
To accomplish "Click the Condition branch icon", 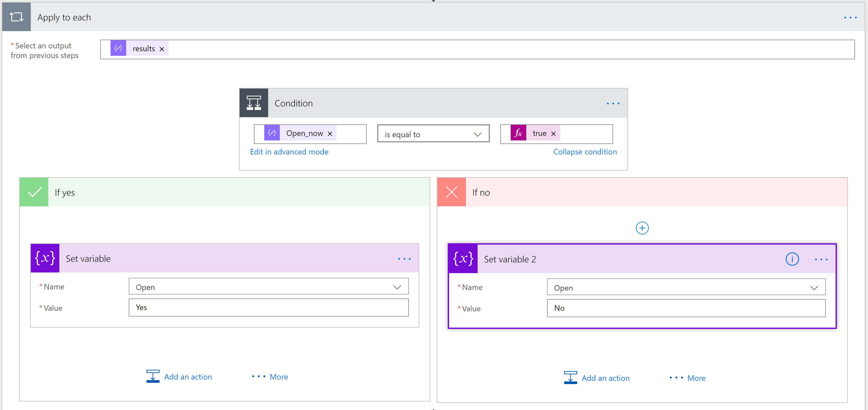I will (x=254, y=103).
